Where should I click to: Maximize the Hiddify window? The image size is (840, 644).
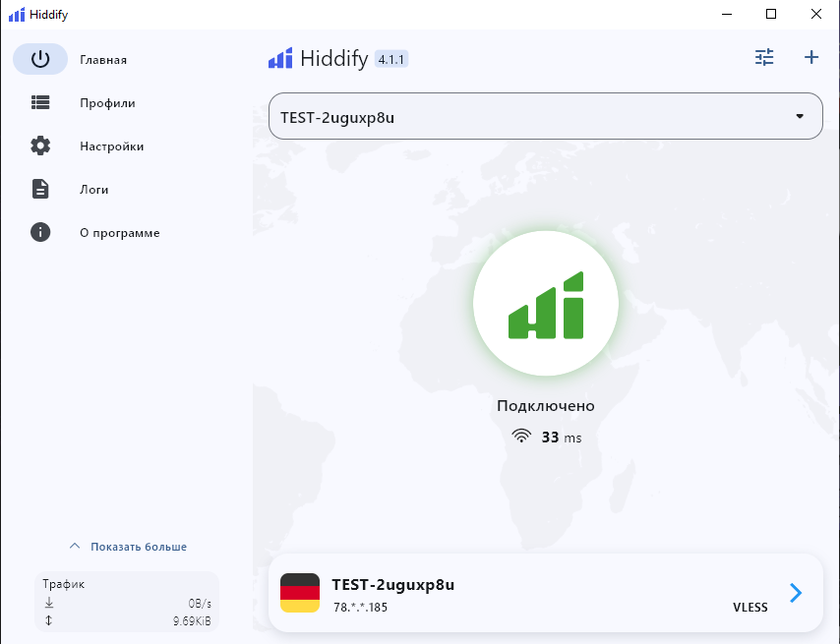tap(771, 14)
